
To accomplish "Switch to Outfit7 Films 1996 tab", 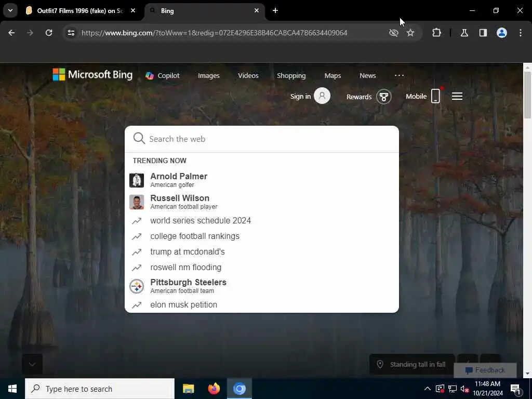I will pos(80,10).
